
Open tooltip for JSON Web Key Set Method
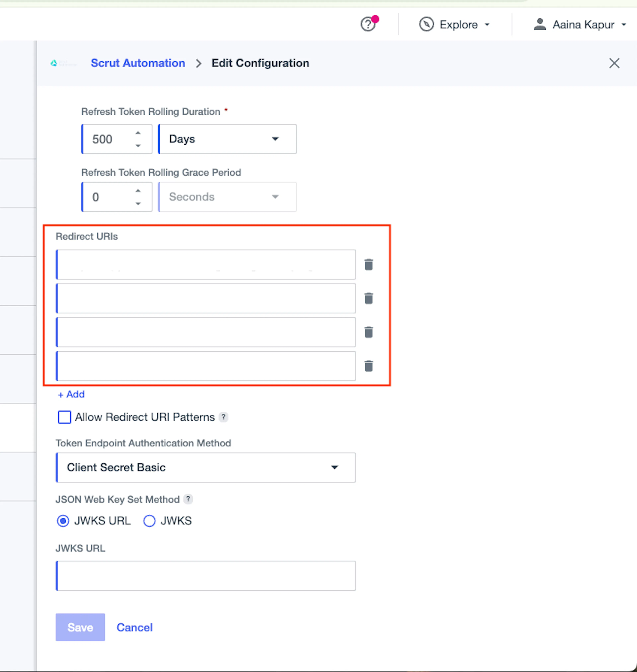(x=188, y=499)
